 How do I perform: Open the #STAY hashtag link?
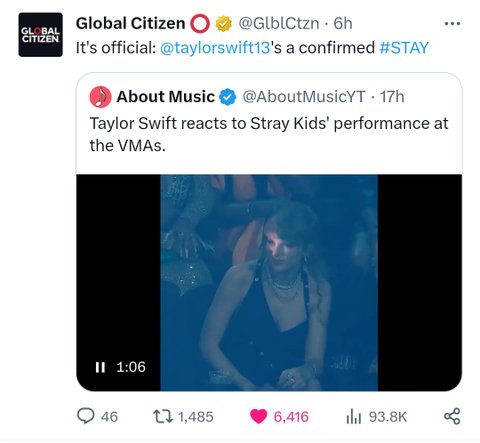(x=404, y=48)
